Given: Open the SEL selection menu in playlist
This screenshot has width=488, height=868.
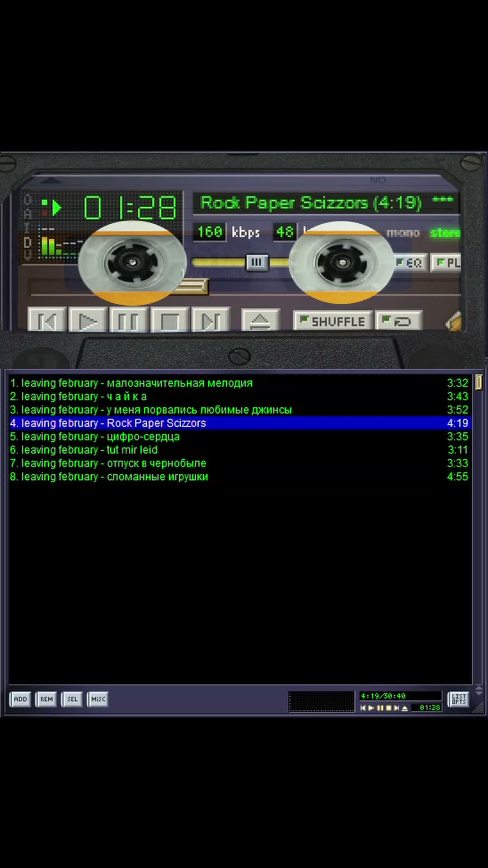Looking at the screenshot, I should pyautogui.click(x=72, y=699).
